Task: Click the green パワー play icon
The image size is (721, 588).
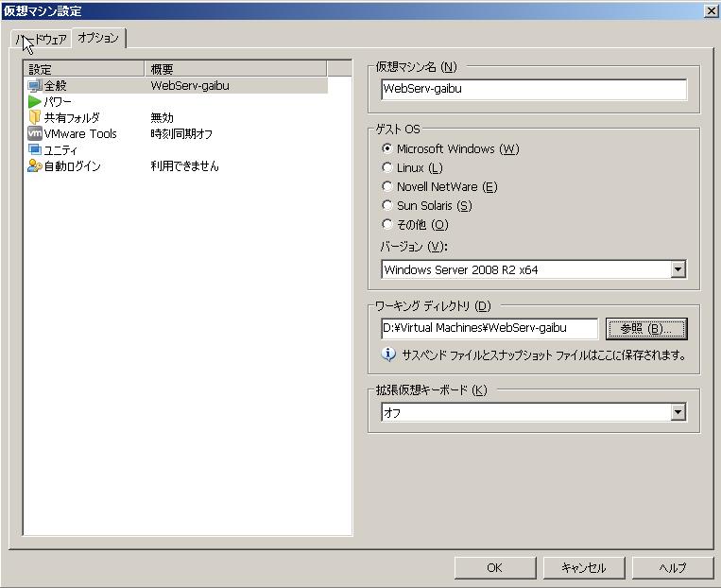Action: [x=34, y=102]
